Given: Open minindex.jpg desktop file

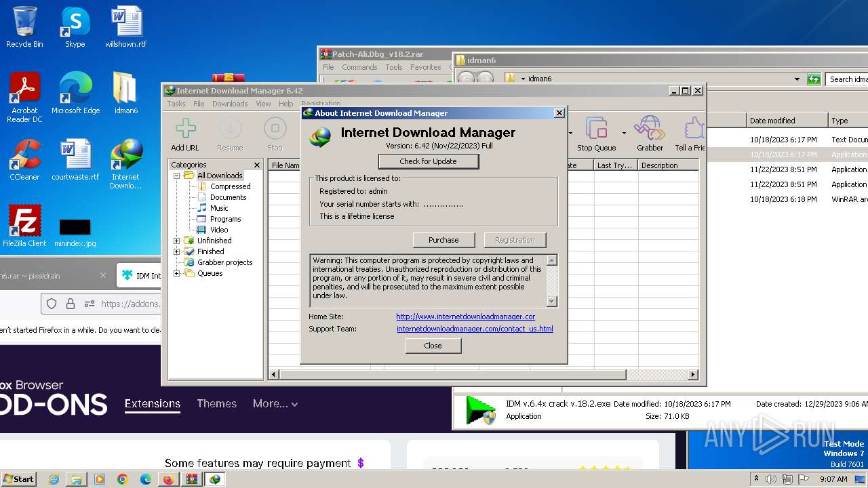Looking at the screenshot, I should point(75,232).
